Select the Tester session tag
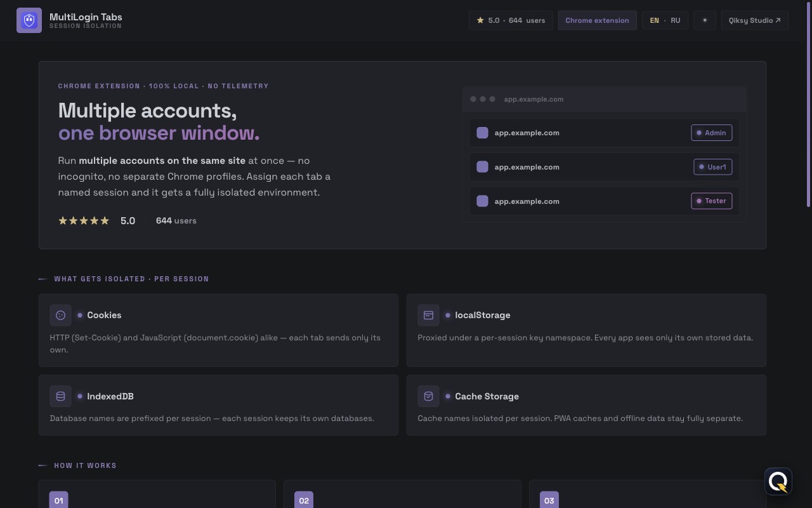Image resolution: width=812 pixels, height=508 pixels. click(711, 201)
